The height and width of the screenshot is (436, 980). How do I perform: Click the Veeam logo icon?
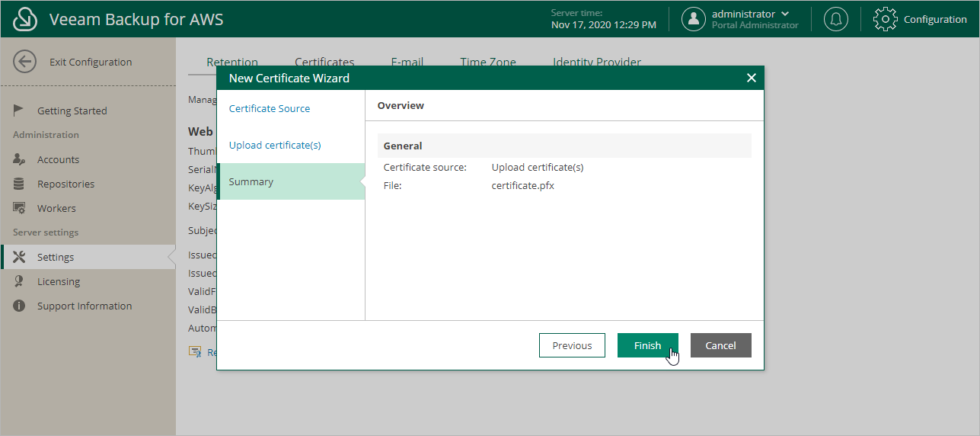tap(26, 19)
